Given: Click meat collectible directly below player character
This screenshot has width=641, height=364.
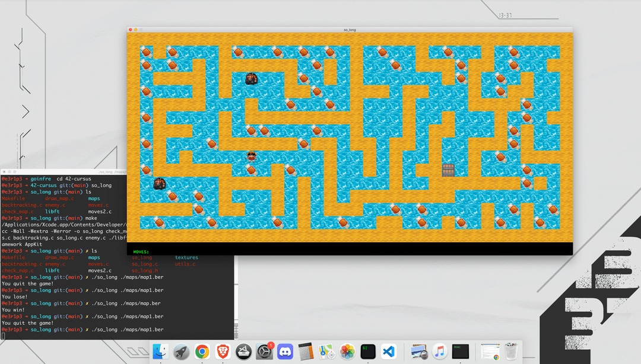Looking at the screenshot, I should 252,170.
